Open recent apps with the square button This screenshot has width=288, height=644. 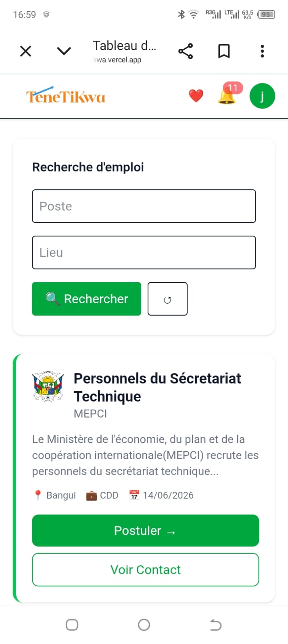point(72,625)
